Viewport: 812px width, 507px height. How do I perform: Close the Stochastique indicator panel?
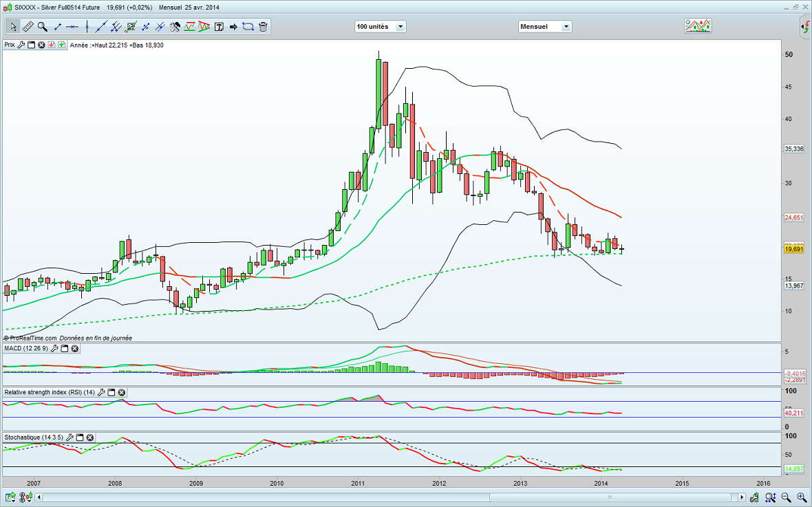pos(89,438)
